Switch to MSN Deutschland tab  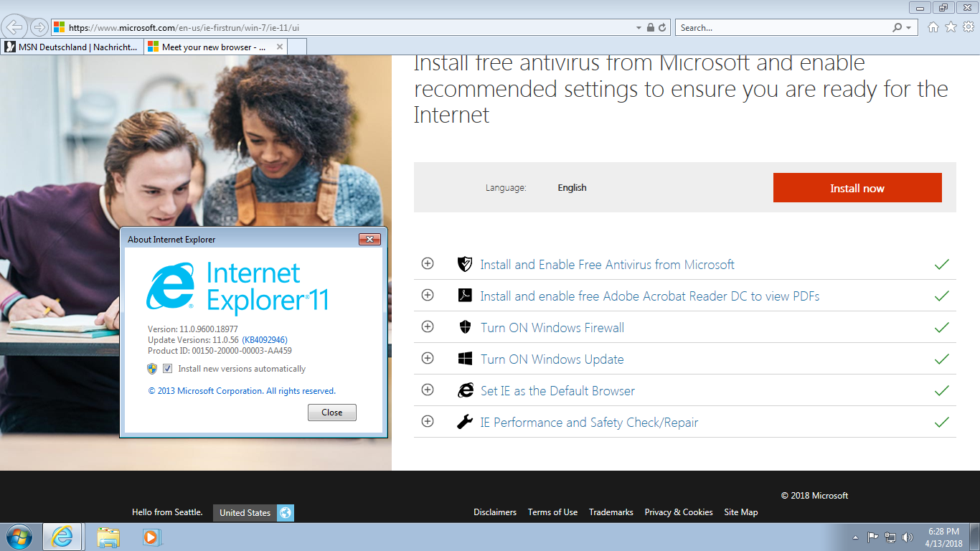coord(72,47)
